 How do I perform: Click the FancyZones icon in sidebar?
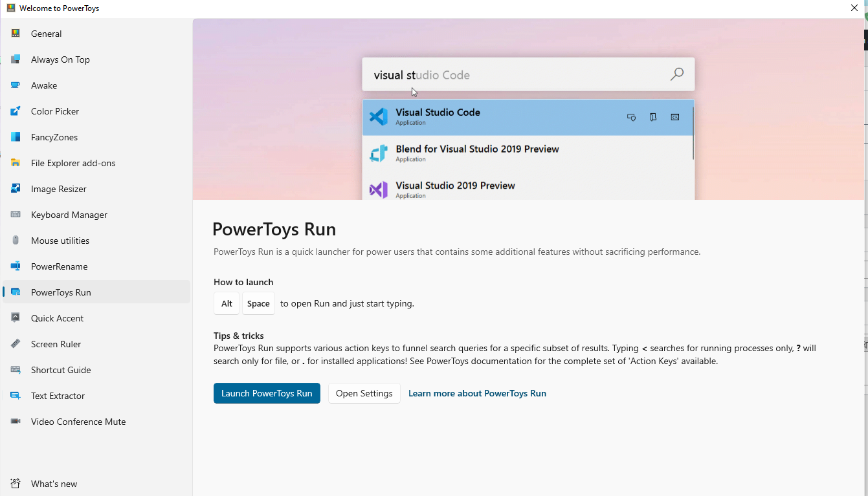coord(16,137)
